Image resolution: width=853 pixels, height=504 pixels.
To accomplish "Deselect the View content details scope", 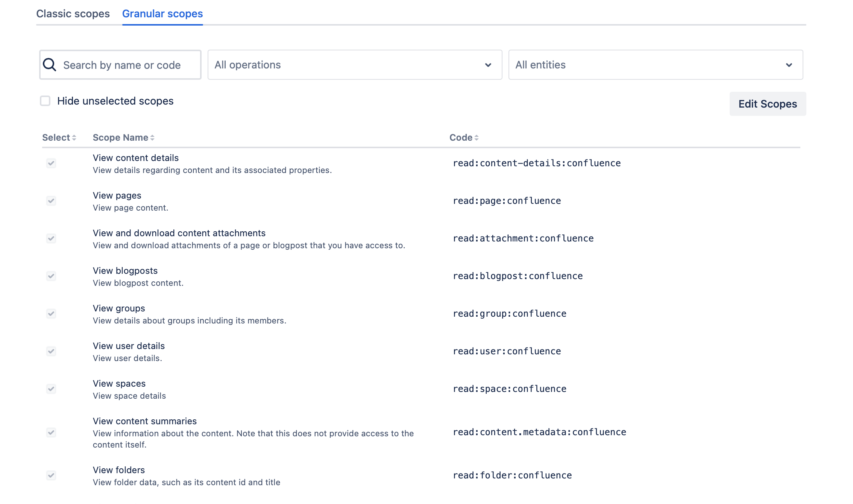I will pos(51,163).
